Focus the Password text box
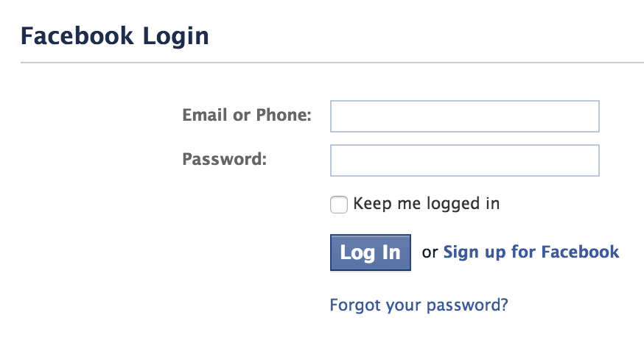This screenshot has height=346, width=644. click(464, 160)
